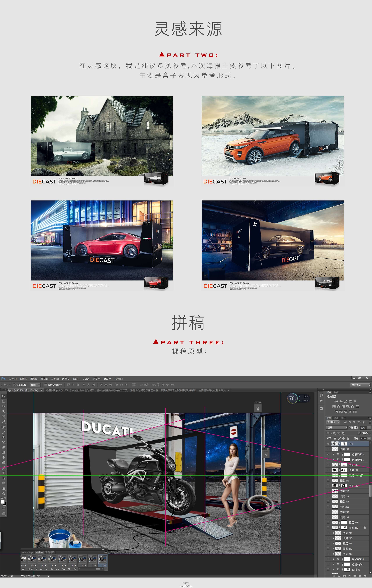Add a Color Balance adjustment (scales icon)
The image size is (372, 588).
(x=339, y=407)
